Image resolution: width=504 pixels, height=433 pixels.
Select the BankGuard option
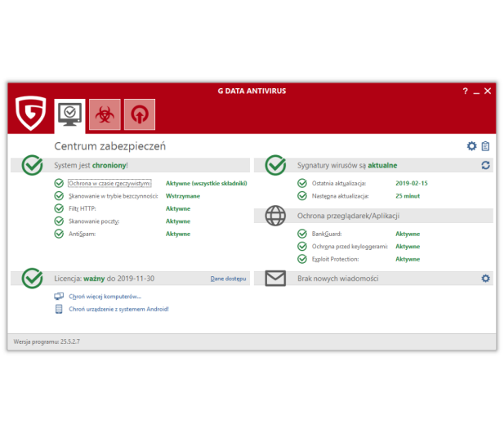click(x=327, y=234)
